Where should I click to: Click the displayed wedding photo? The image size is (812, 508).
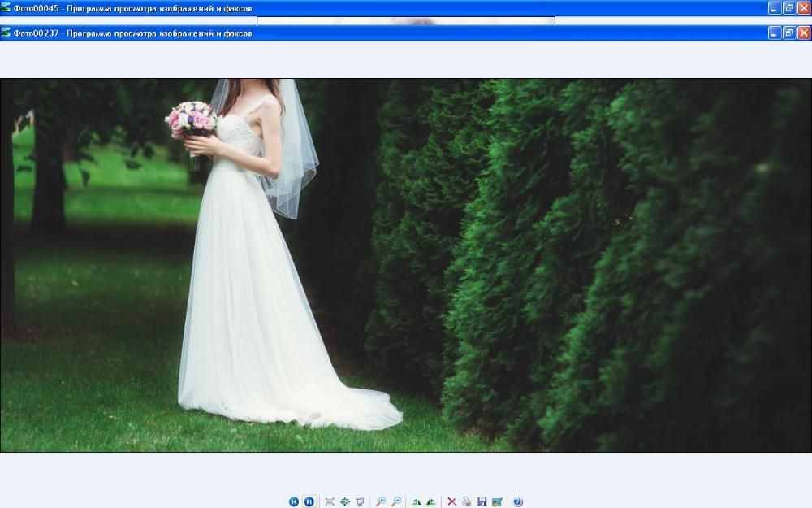[x=406, y=266]
